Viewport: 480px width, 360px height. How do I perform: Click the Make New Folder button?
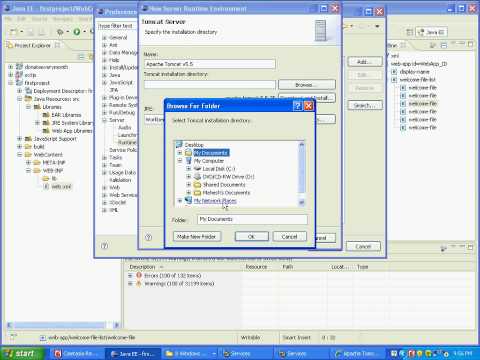(196, 237)
